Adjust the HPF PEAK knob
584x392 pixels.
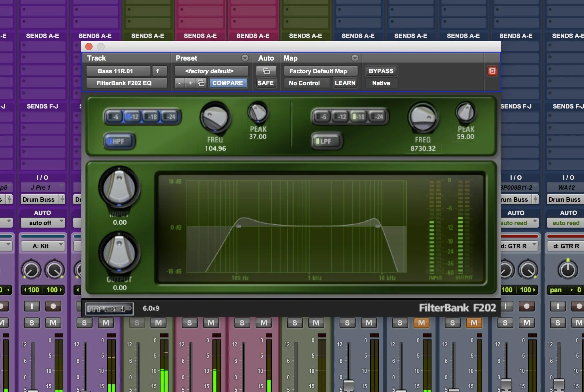[258, 113]
